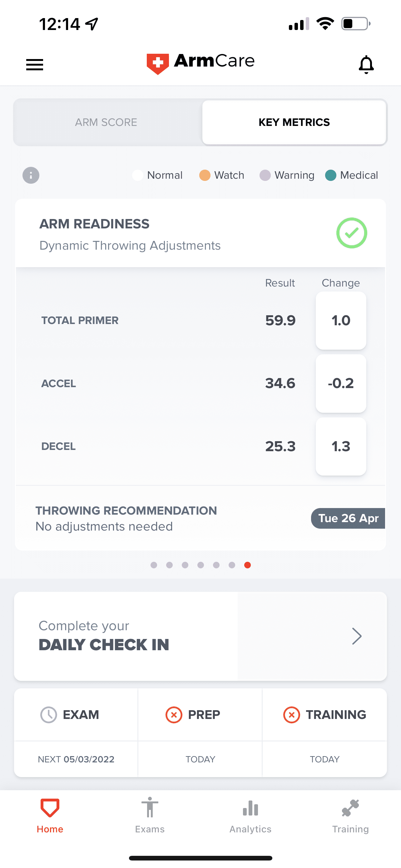Select the first carousel page dot
This screenshot has width=401, height=868.
(x=154, y=565)
